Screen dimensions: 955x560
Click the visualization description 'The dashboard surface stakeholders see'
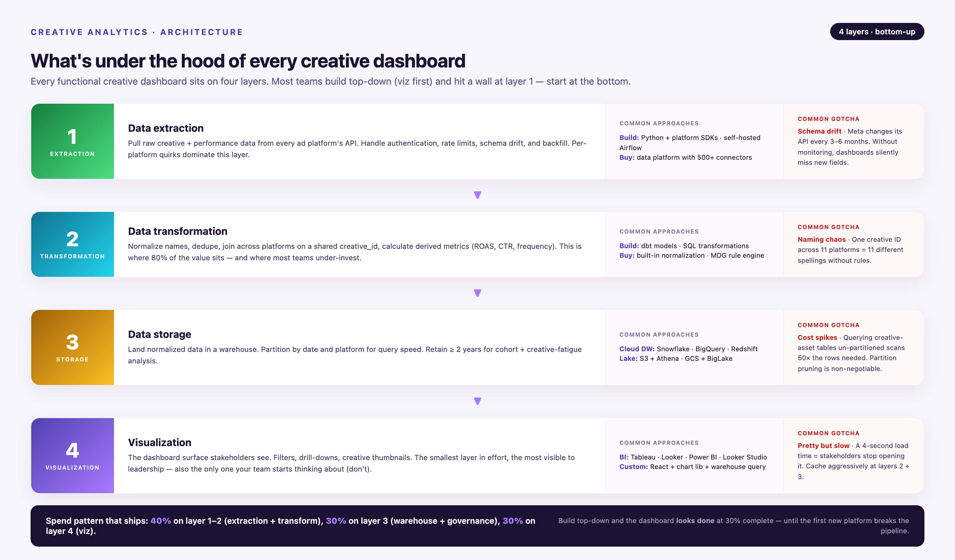pos(351,463)
